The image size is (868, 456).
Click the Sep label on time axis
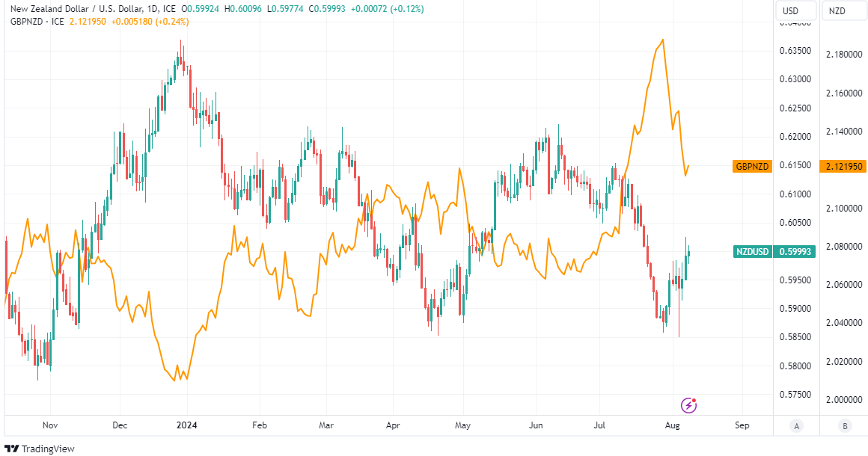742,425
